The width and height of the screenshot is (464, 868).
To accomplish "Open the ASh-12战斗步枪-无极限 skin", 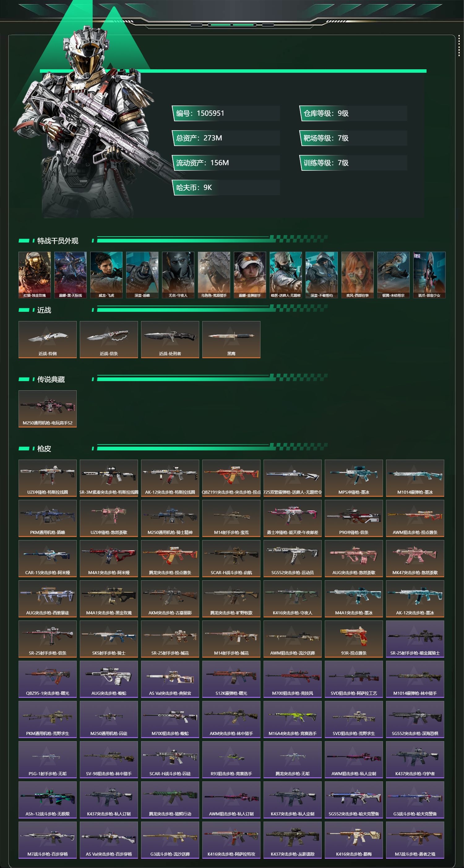I will [x=48, y=800].
